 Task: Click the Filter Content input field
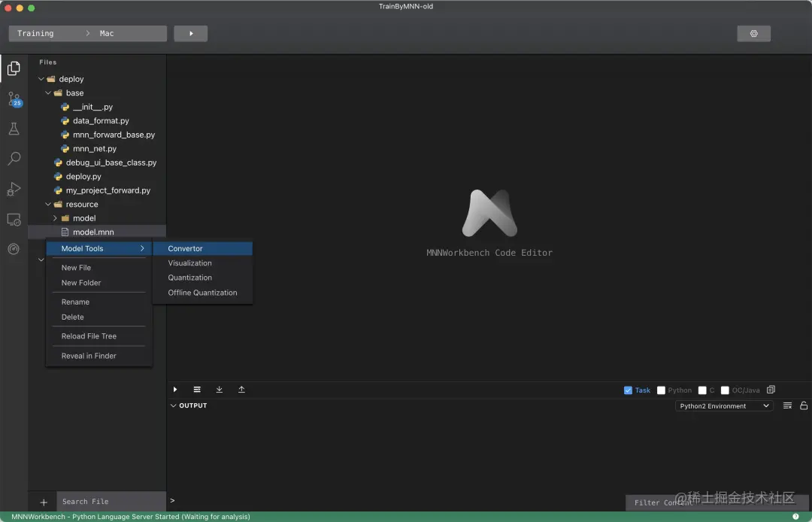[715, 503]
